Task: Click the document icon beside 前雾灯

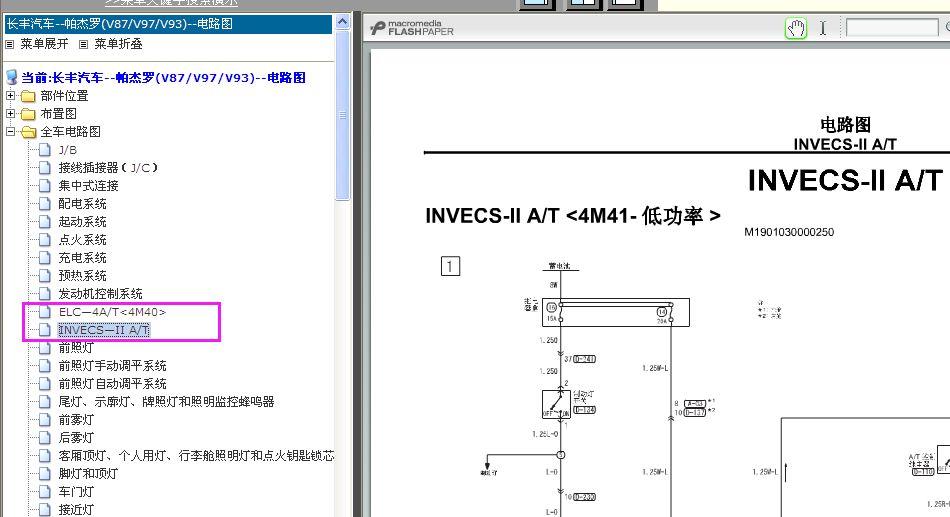Action: click(x=44, y=419)
